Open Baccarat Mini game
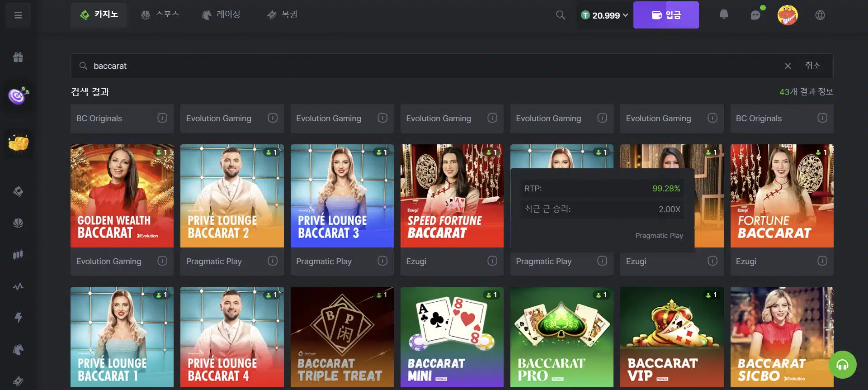The height and width of the screenshot is (390, 868). coord(452,337)
